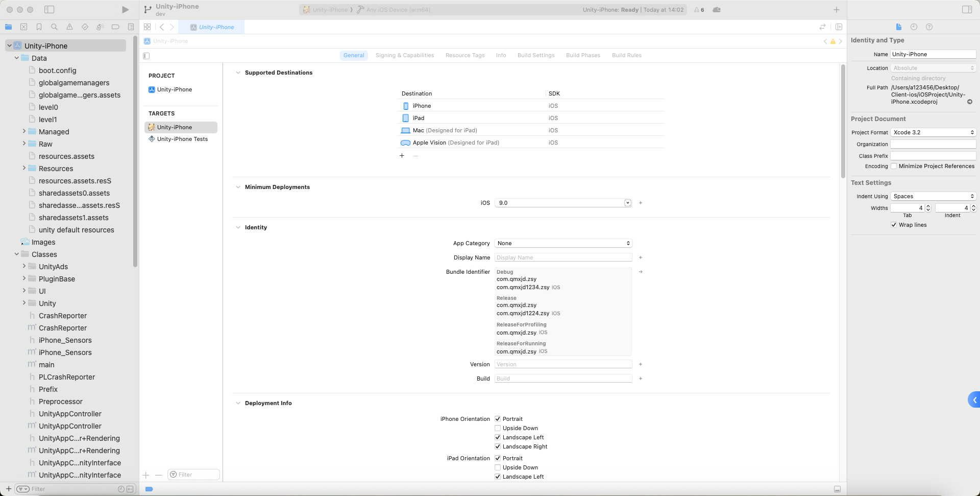This screenshot has height=496, width=980.
Task: Expand the Managed folder in navigator
Action: coord(24,132)
